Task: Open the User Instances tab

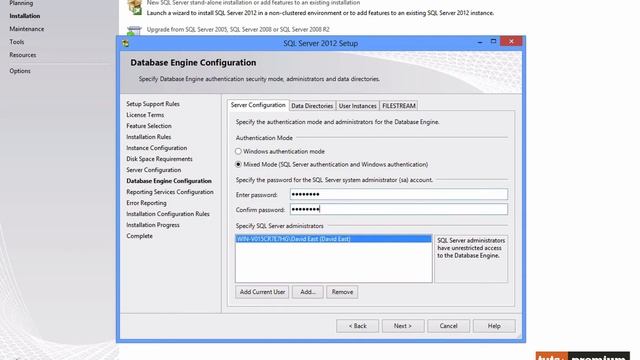Action: tap(358, 106)
